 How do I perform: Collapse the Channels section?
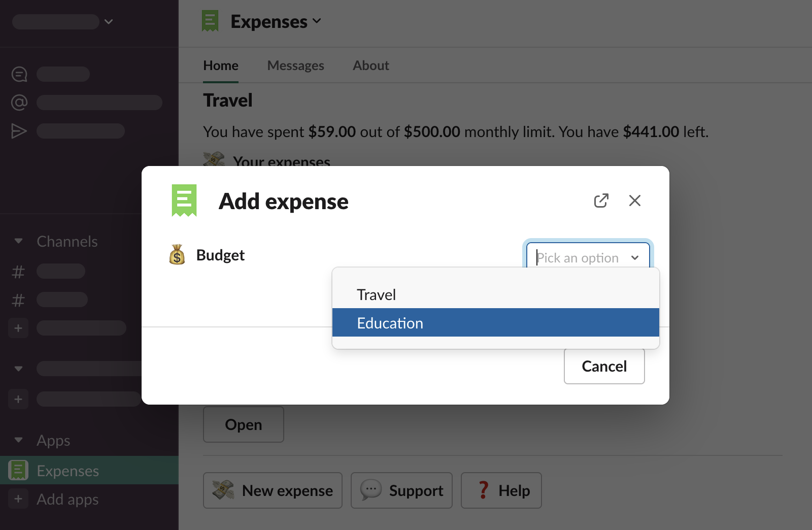(19, 241)
